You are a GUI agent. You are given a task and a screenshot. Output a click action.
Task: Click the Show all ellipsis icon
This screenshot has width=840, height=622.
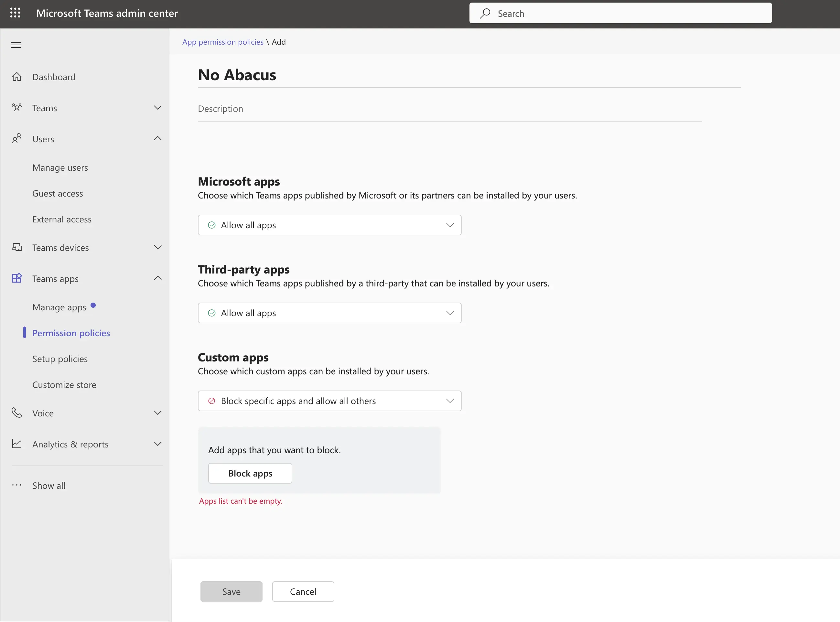[x=17, y=485]
